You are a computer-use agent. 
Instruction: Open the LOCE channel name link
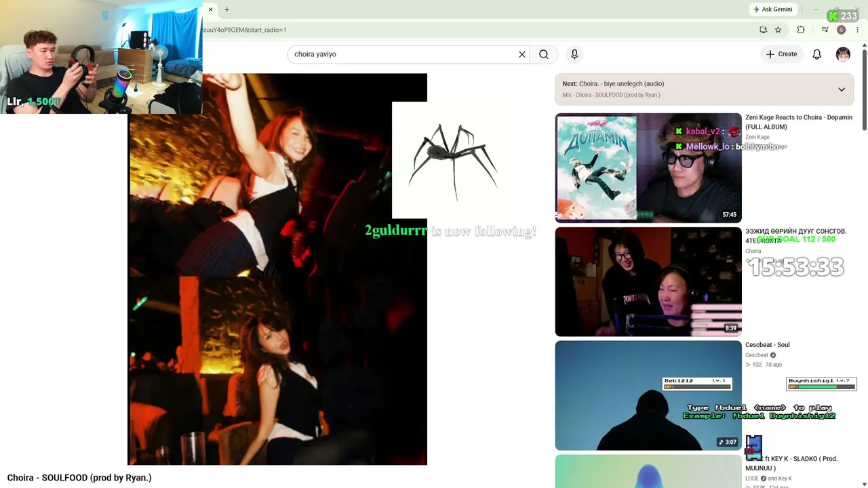pos(752,479)
